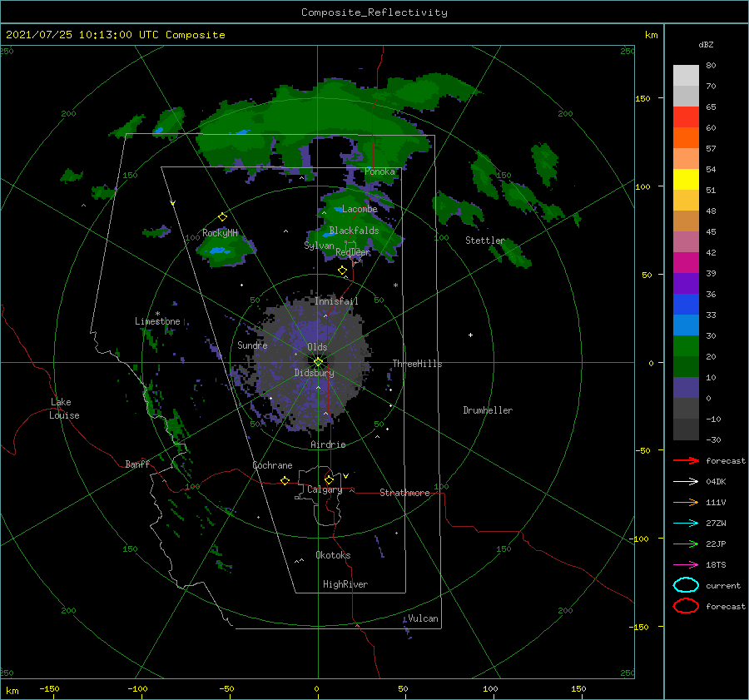Click the RedDeer city label
The width and height of the screenshot is (749, 700).
point(353,252)
